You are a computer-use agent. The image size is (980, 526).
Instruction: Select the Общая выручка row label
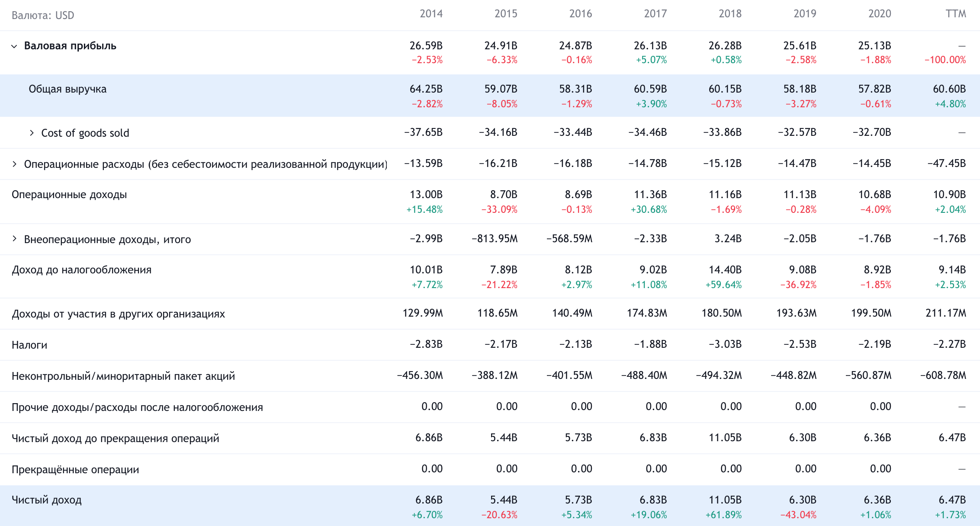[67, 89]
